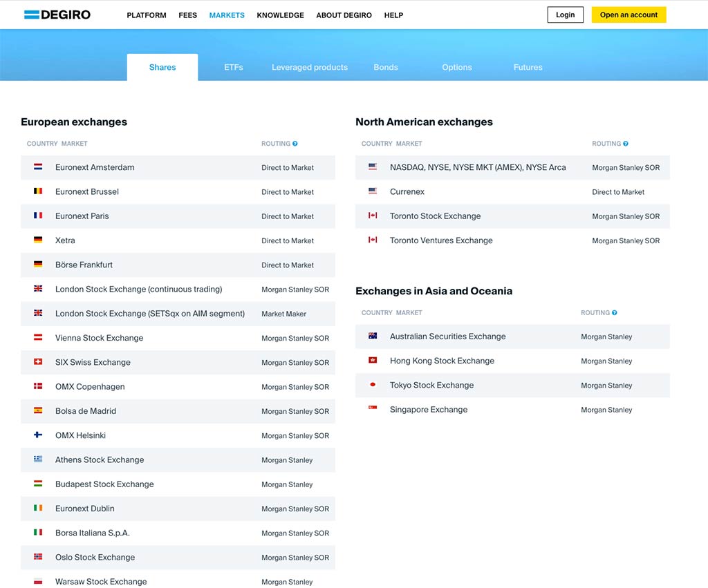Open the FEES menu item
The image size is (708, 588).
point(188,15)
